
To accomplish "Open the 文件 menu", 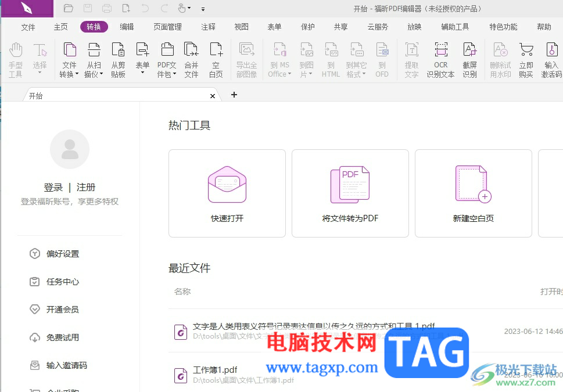I will click(x=28, y=27).
